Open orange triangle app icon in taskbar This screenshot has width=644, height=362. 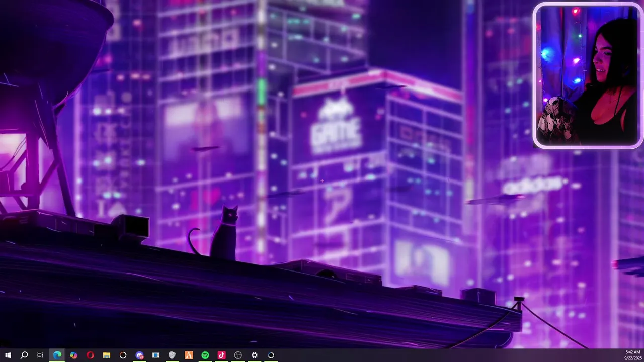(x=189, y=355)
